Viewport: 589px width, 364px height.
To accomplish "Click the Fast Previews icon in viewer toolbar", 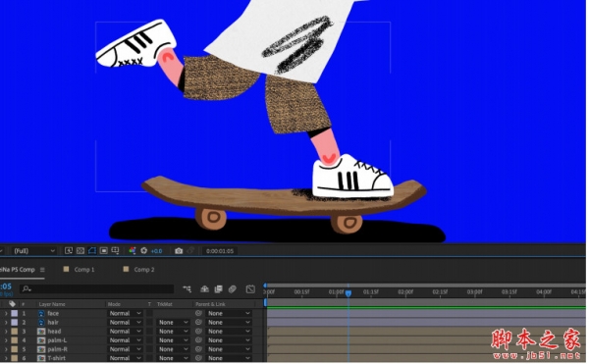I will coord(69,251).
